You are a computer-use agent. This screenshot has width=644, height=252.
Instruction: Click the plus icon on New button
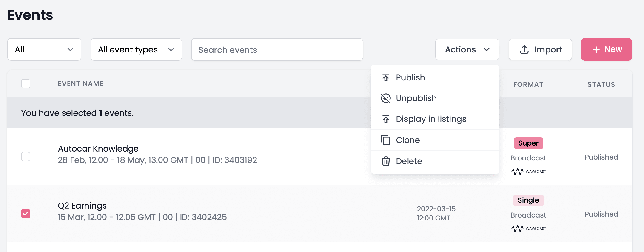pyautogui.click(x=596, y=50)
